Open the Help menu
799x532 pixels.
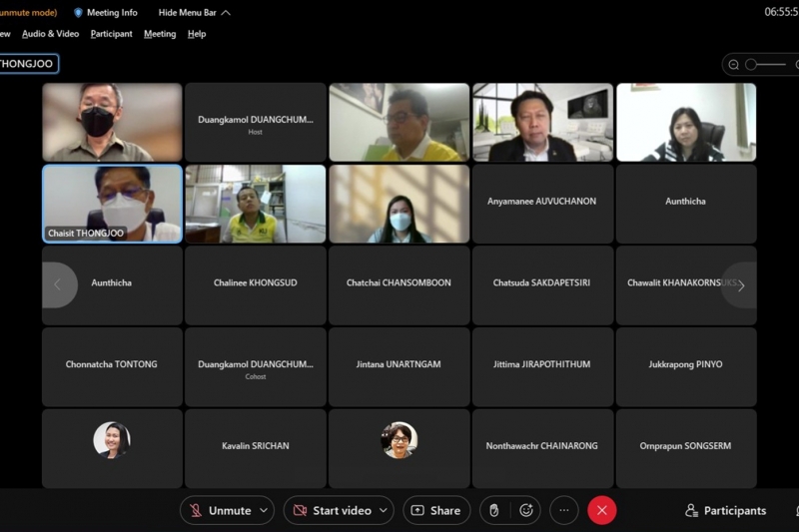tap(197, 34)
